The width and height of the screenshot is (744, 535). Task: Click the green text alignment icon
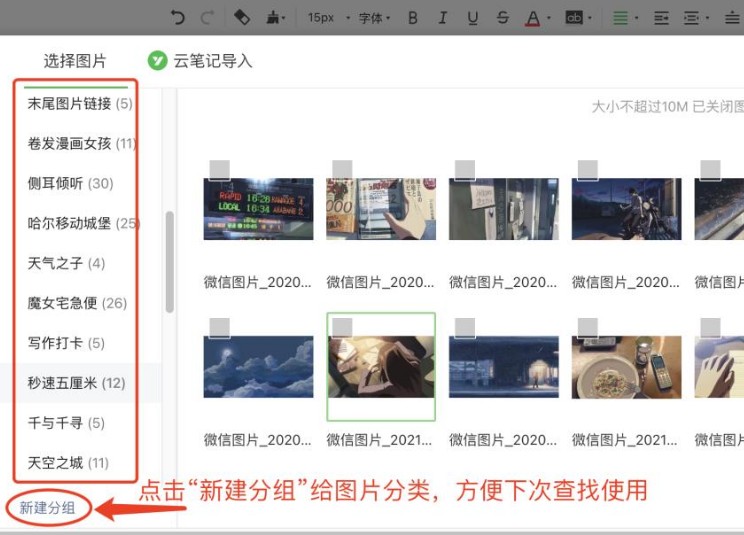point(620,18)
